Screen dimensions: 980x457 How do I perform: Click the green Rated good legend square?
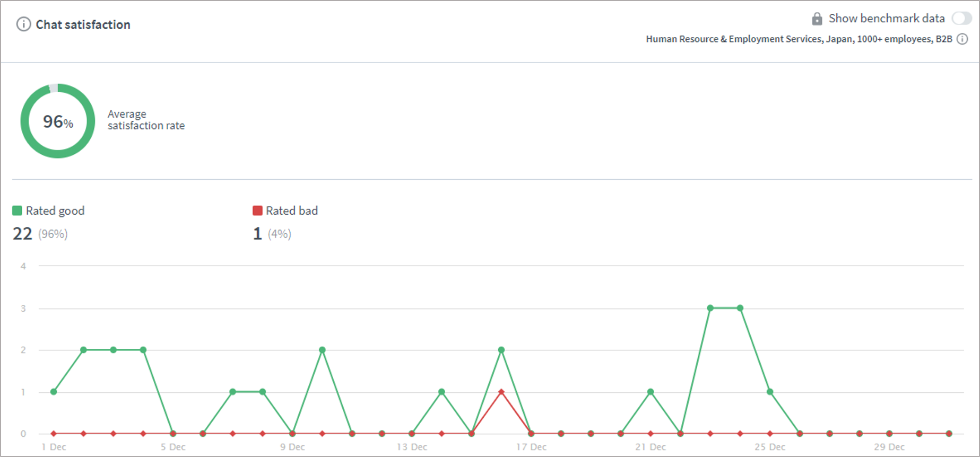pyautogui.click(x=18, y=210)
